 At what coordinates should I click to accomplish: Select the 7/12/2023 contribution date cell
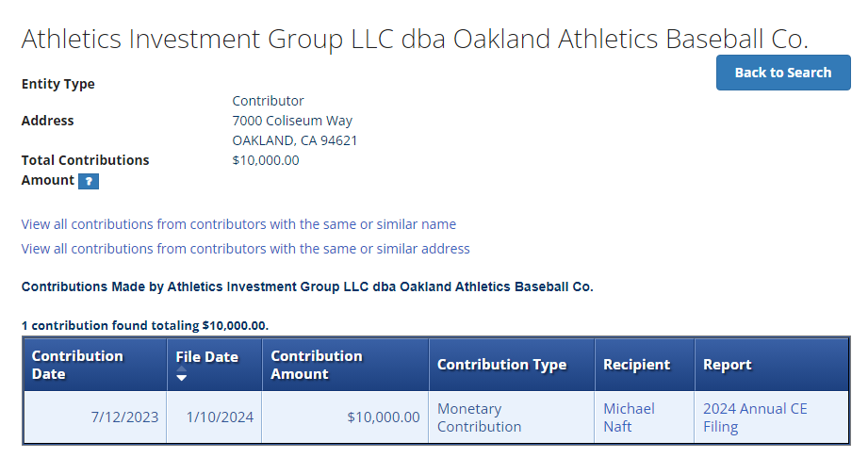tap(124, 417)
